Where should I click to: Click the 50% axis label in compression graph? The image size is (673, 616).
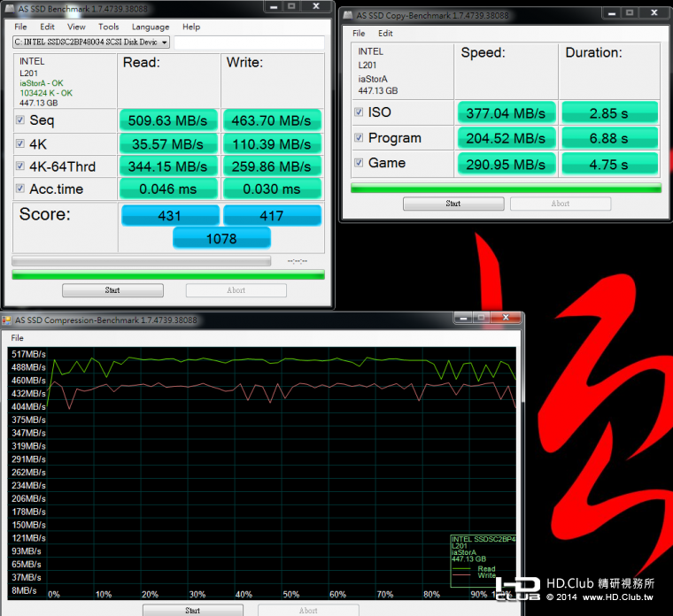[291, 594]
